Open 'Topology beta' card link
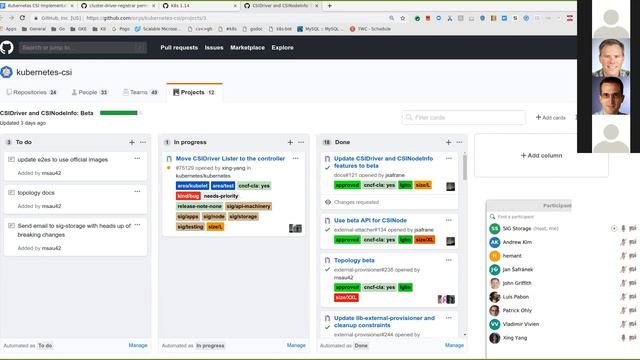The image size is (640, 360). click(354, 260)
